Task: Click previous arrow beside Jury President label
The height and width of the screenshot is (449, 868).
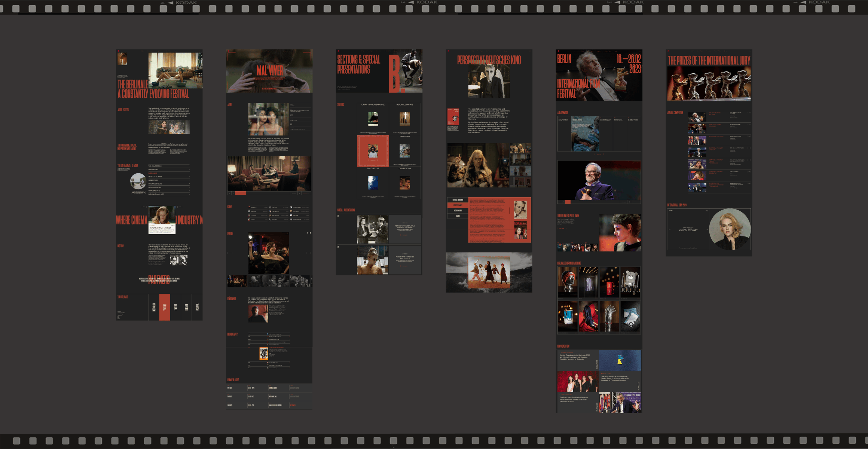Action: pos(670,229)
